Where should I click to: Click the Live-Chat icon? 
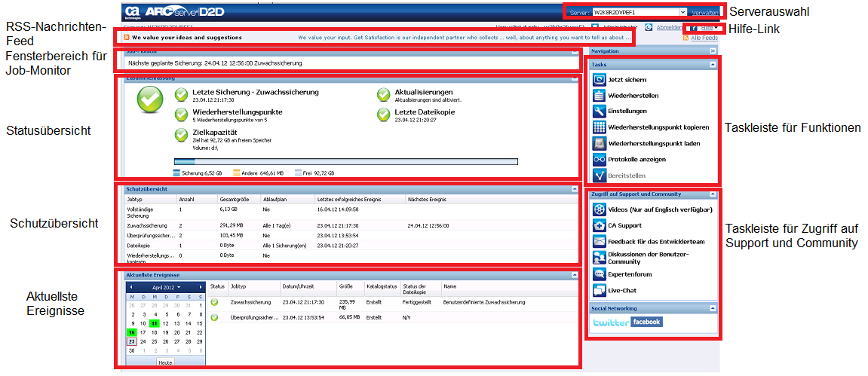click(600, 290)
